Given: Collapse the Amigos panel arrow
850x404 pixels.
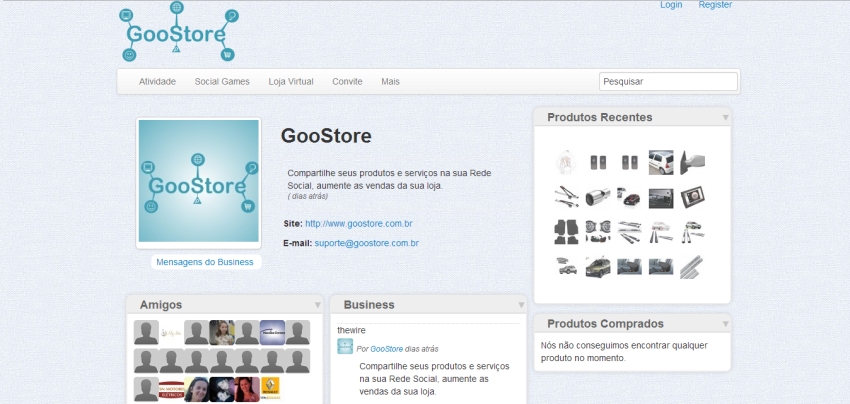Looking at the screenshot, I should (x=318, y=305).
